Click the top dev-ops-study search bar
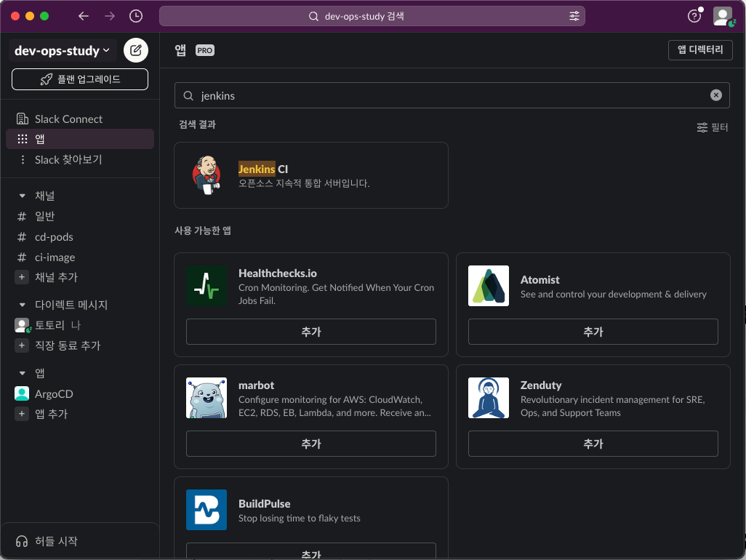 pyautogui.click(x=372, y=16)
